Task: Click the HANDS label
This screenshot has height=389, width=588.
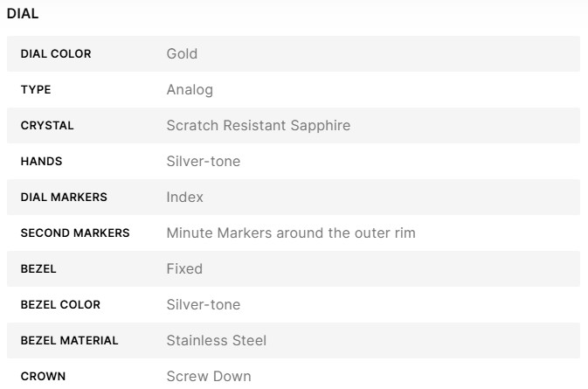Action: pos(41,162)
